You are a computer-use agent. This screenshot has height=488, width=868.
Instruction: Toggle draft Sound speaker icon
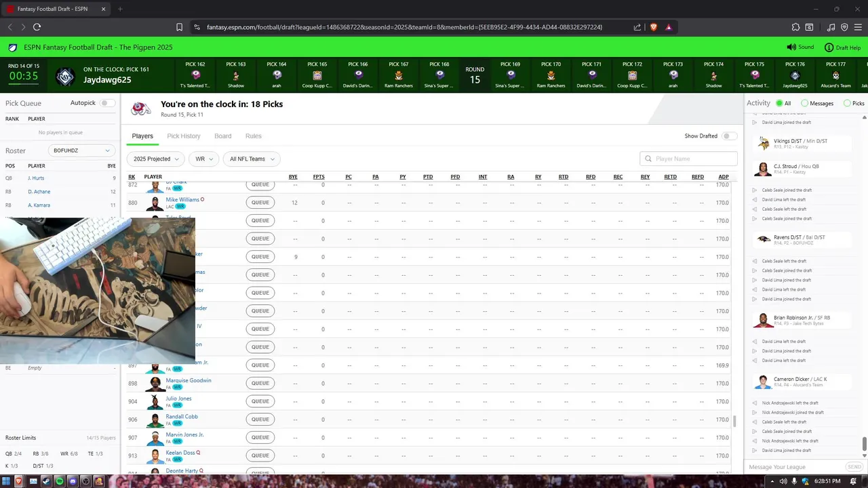click(791, 47)
